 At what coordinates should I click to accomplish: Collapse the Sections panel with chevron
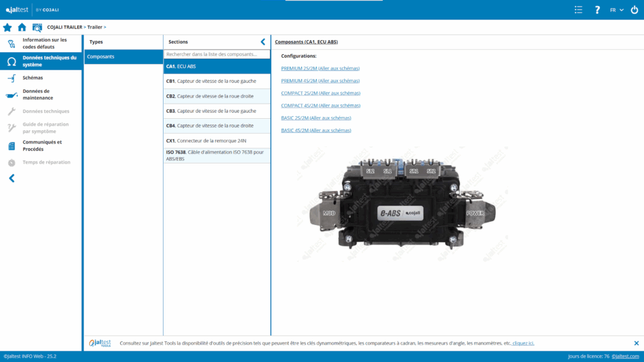click(263, 42)
